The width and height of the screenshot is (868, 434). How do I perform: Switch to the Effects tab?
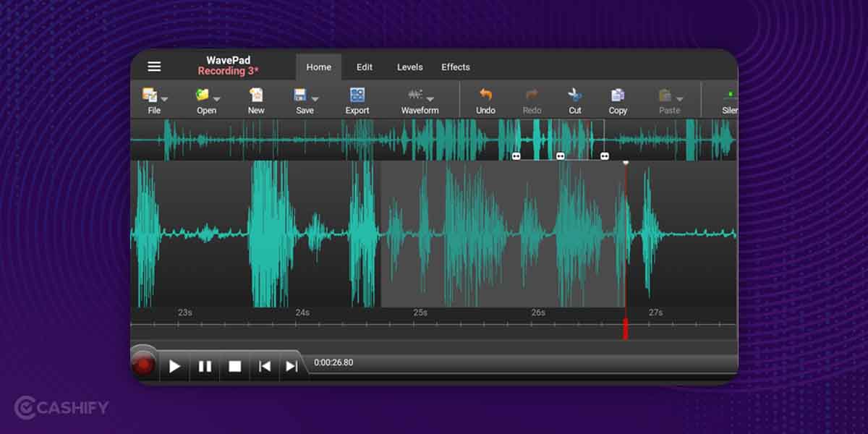[455, 67]
